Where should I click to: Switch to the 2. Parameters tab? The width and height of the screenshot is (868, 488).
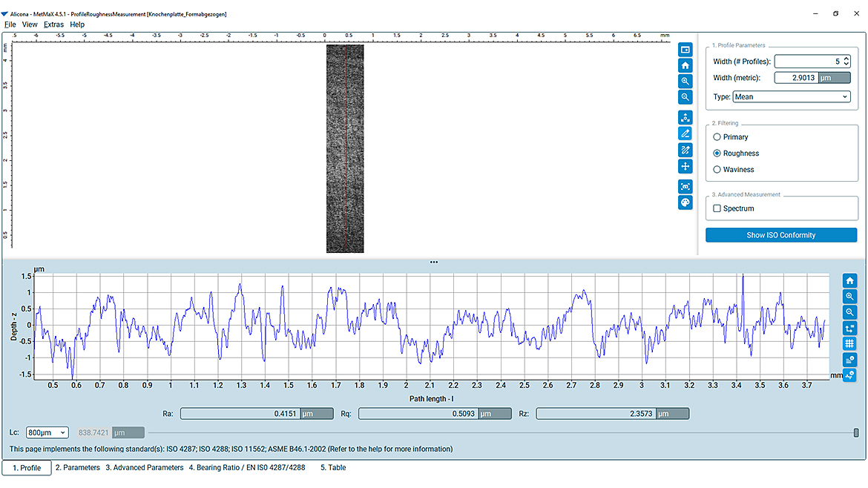tap(77, 467)
